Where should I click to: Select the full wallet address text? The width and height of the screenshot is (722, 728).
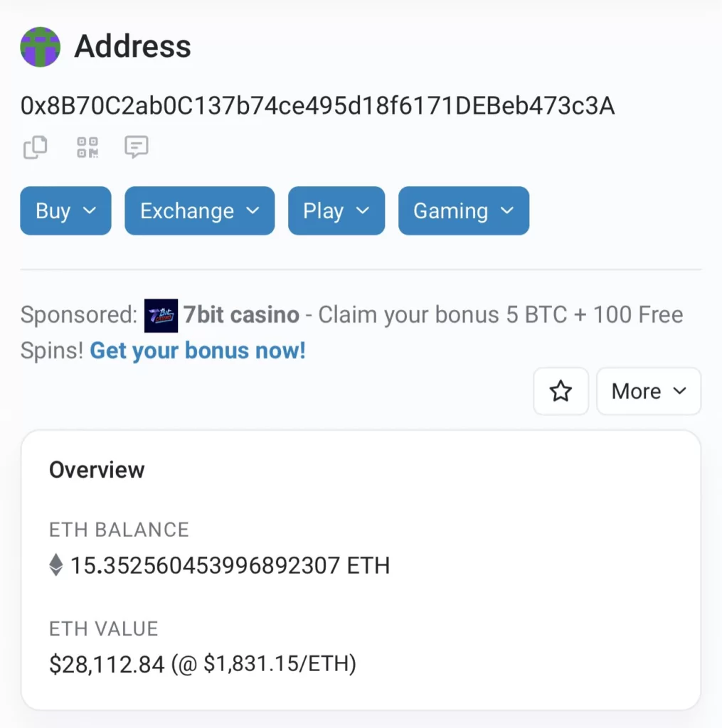317,106
